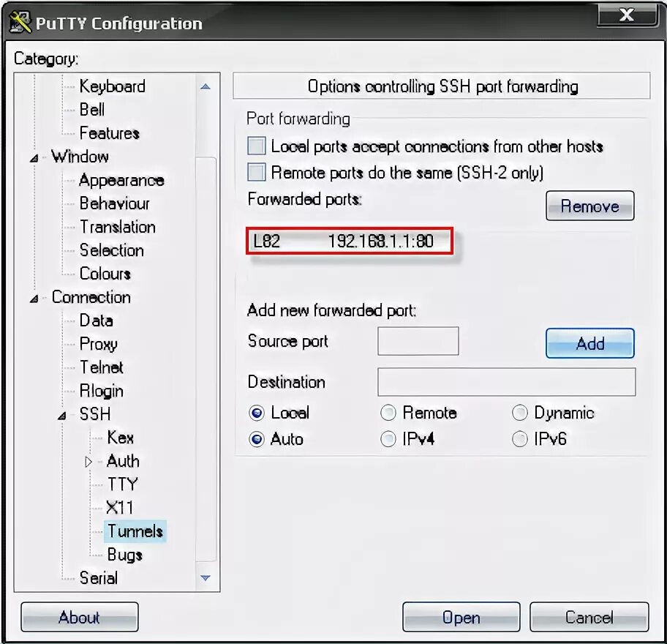The height and width of the screenshot is (644, 667).
Task: Pick the IPv4 radio button
Action: pos(388,439)
